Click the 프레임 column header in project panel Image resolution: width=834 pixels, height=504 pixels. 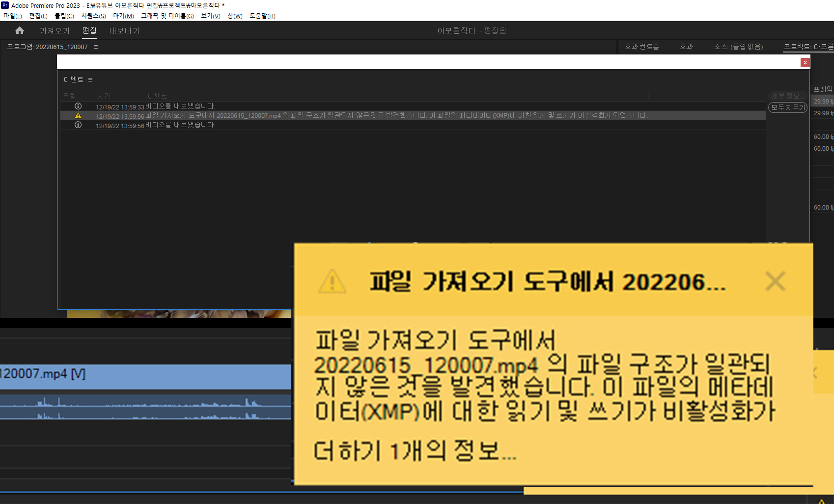click(823, 89)
